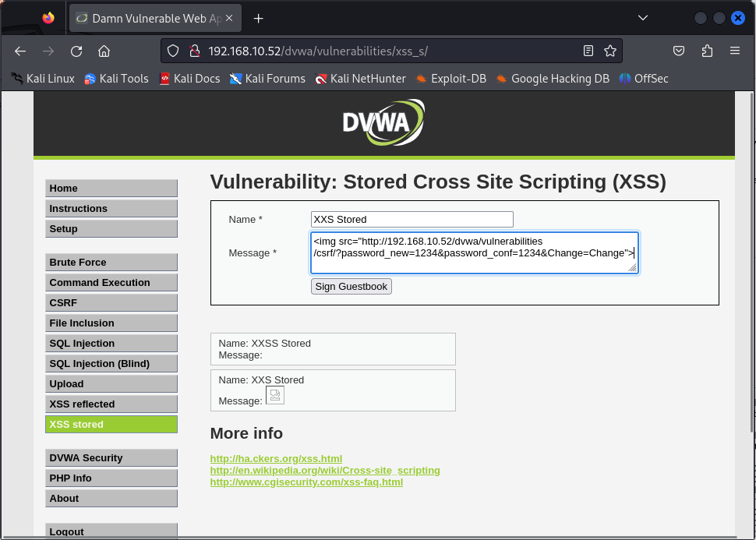Grab the Message textarea resize handle

point(632,267)
